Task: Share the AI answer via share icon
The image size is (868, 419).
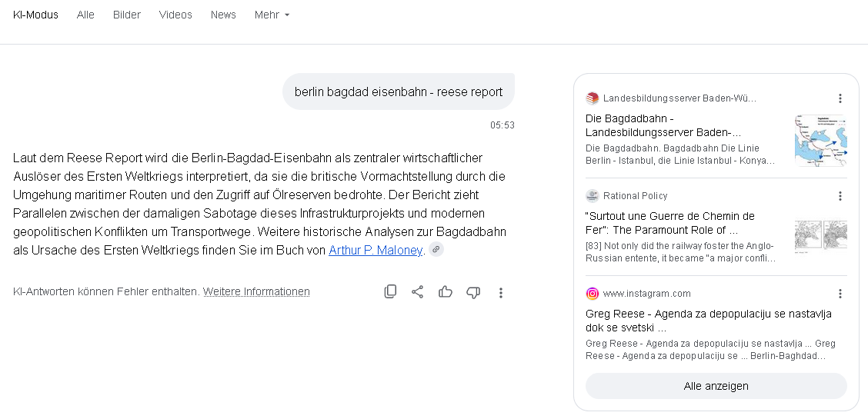Action: click(417, 292)
